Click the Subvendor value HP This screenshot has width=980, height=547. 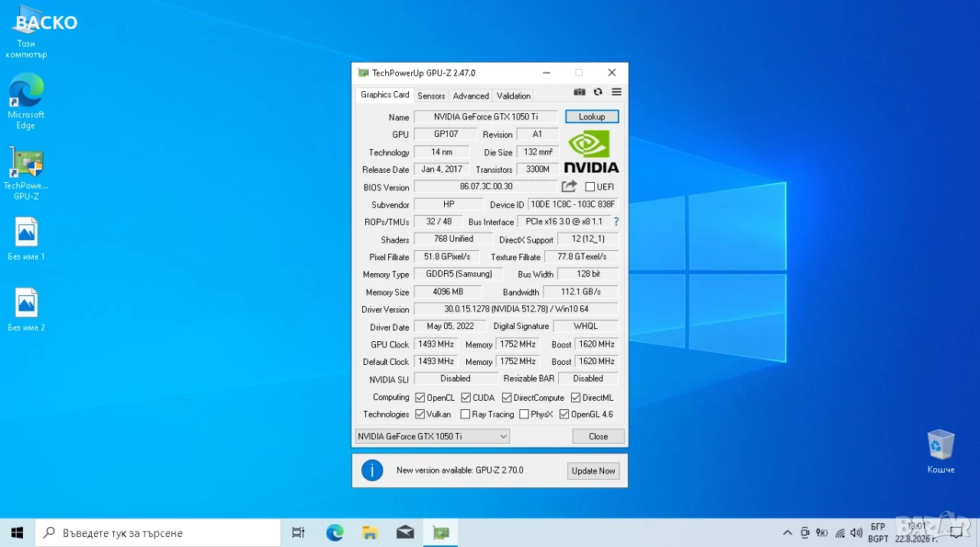tap(449, 204)
